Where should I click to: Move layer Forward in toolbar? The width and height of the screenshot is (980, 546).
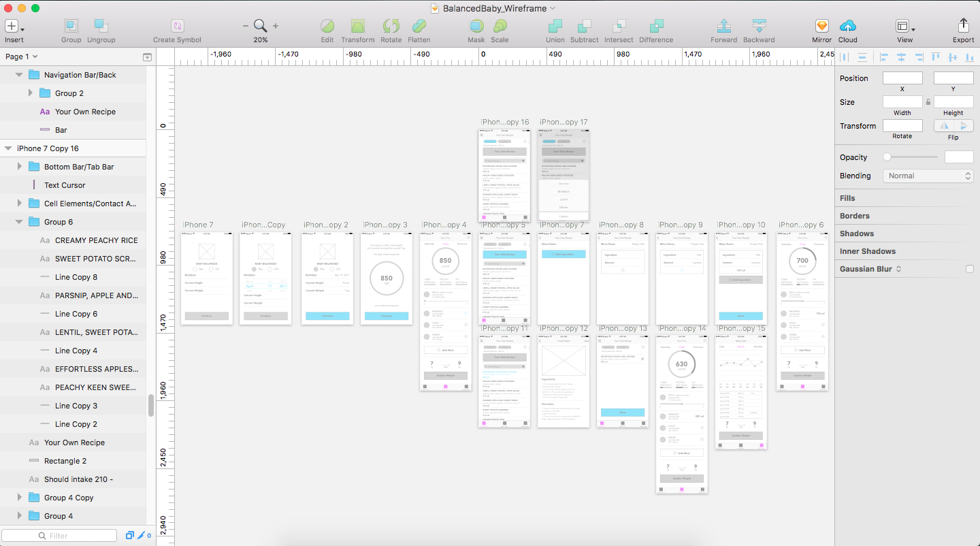[x=723, y=27]
